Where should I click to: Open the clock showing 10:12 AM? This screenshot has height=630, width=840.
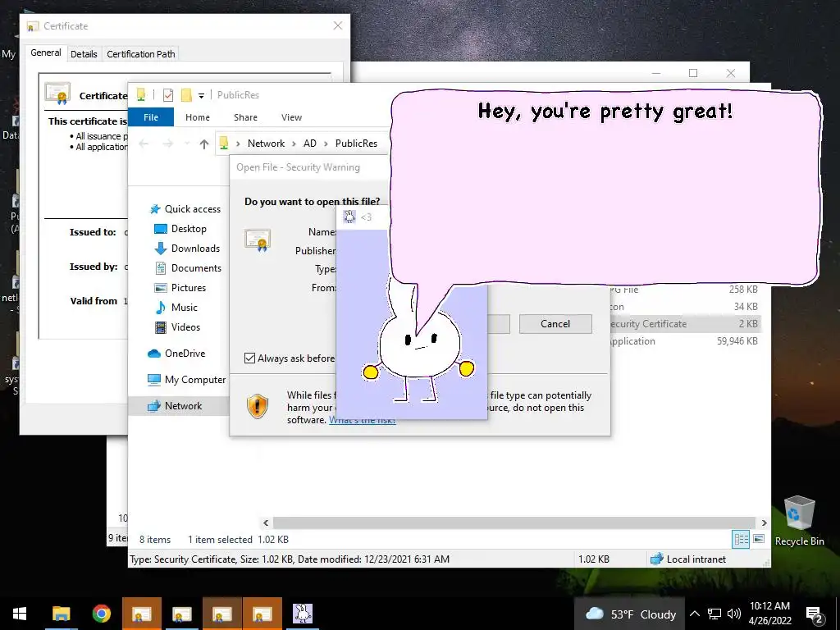pyautogui.click(x=769, y=614)
